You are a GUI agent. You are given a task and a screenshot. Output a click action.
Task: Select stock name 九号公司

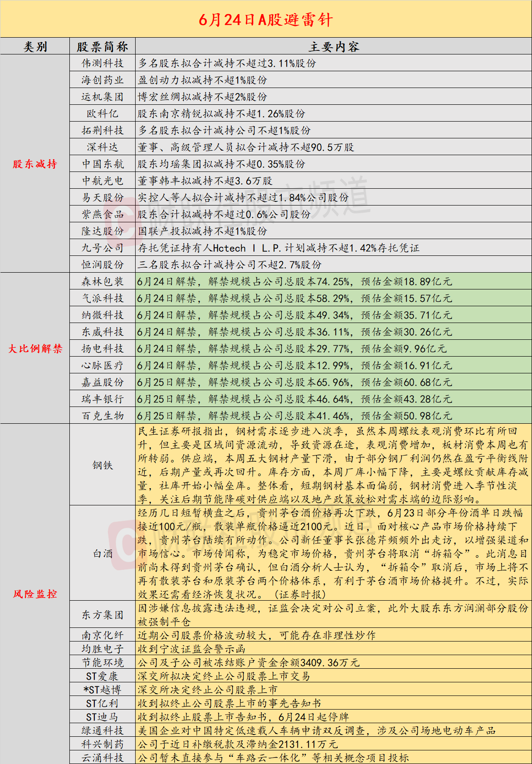tap(102, 248)
